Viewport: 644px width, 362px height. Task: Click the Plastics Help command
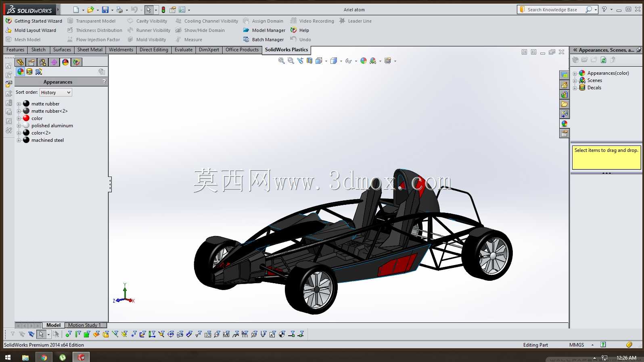click(300, 30)
